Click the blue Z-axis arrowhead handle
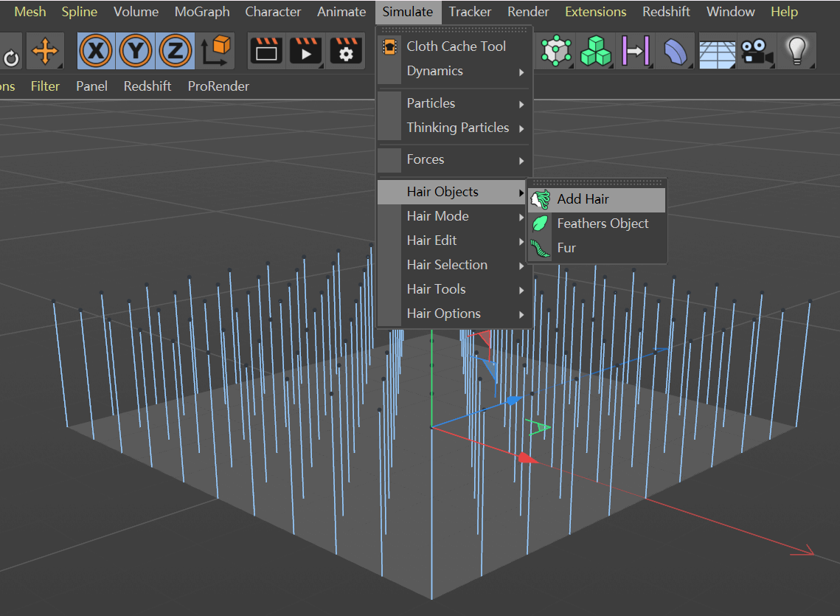Viewport: 840px width, 616px height. (513, 401)
